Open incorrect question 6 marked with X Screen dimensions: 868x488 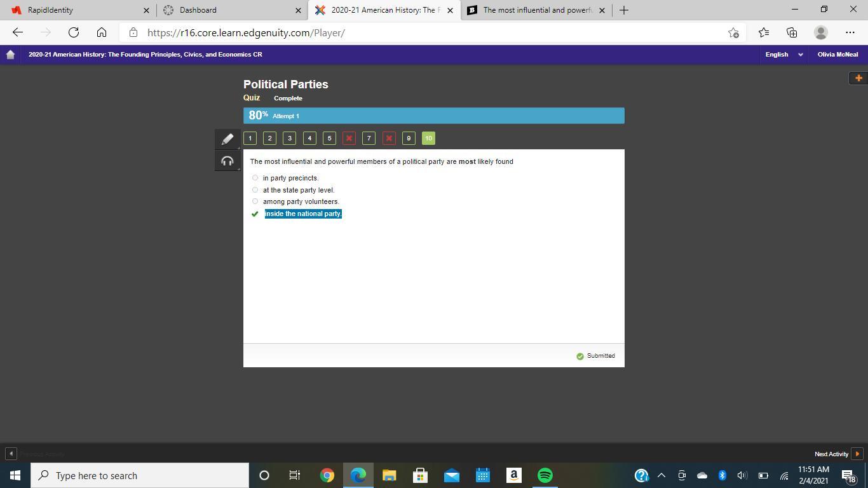click(x=349, y=138)
